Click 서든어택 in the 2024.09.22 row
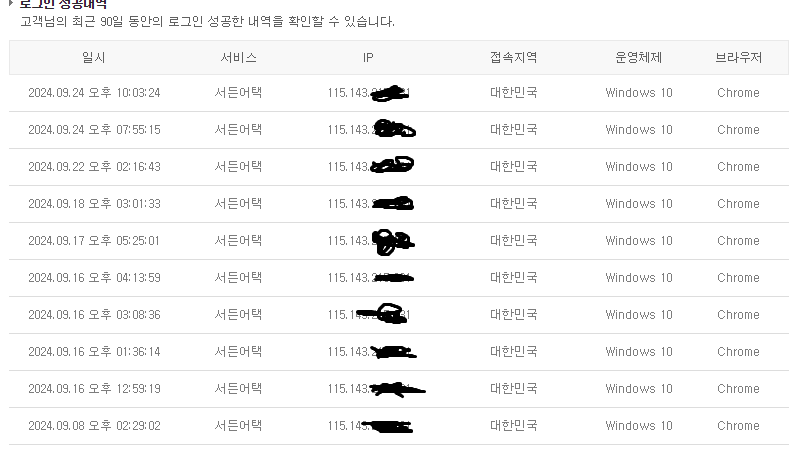This screenshot has width=800, height=461. click(238, 167)
